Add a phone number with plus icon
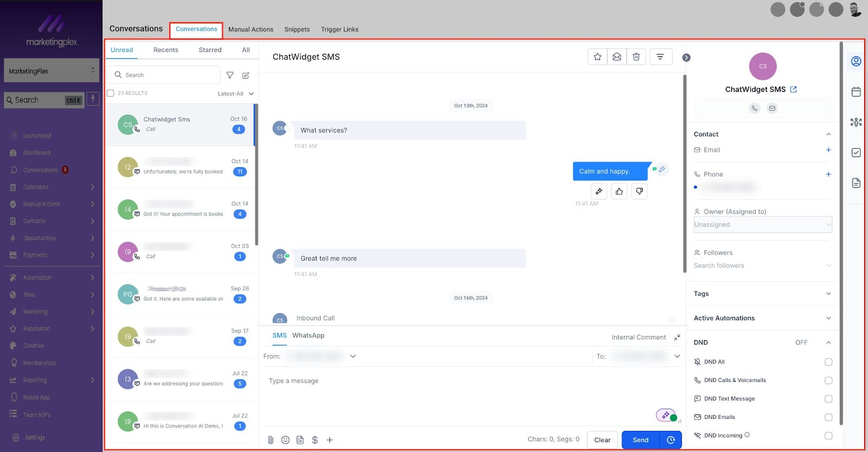 coord(828,174)
